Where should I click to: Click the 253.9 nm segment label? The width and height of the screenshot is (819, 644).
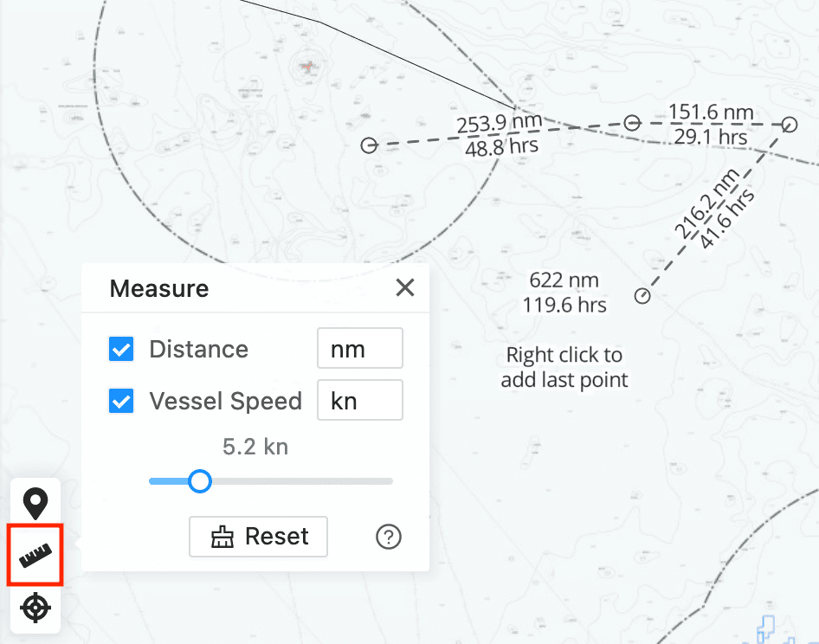coord(499,124)
